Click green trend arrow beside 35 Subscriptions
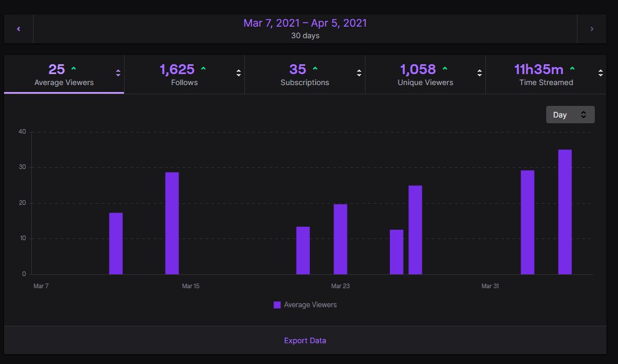Screen dimensions: 618x364 [315, 69]
